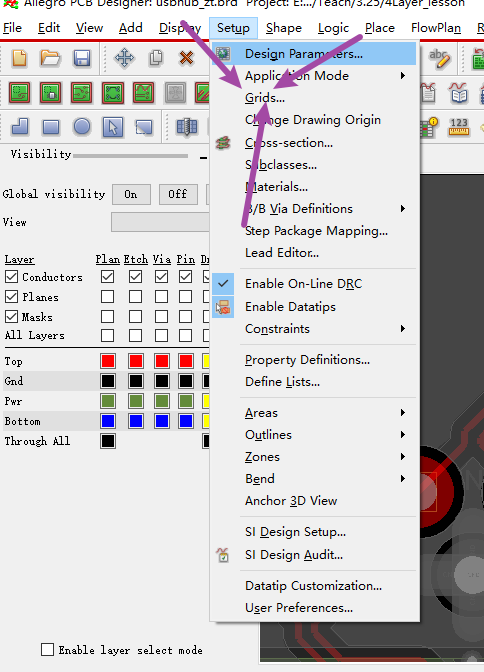Open the View dropdown in Visibility panel
Screen dimensions: 484x672
[160, 222]
